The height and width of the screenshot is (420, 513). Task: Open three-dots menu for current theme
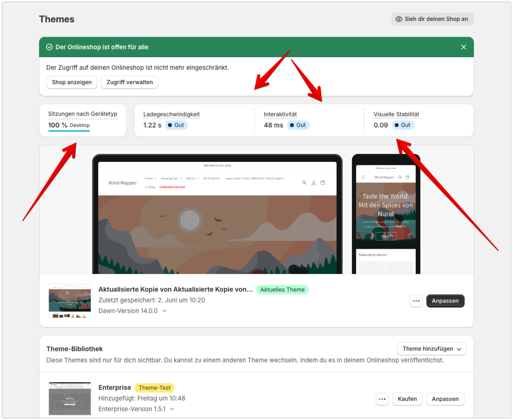point(416,301)
